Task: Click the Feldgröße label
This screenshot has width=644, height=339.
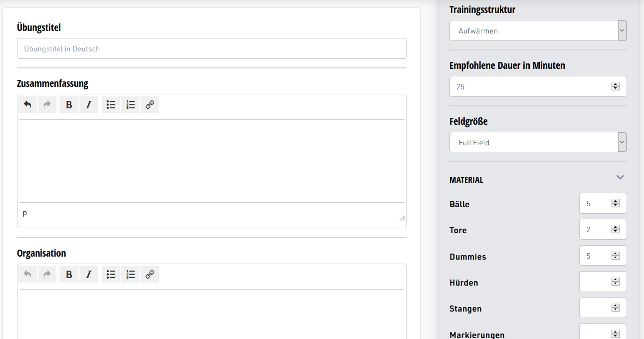Action: 468,121
